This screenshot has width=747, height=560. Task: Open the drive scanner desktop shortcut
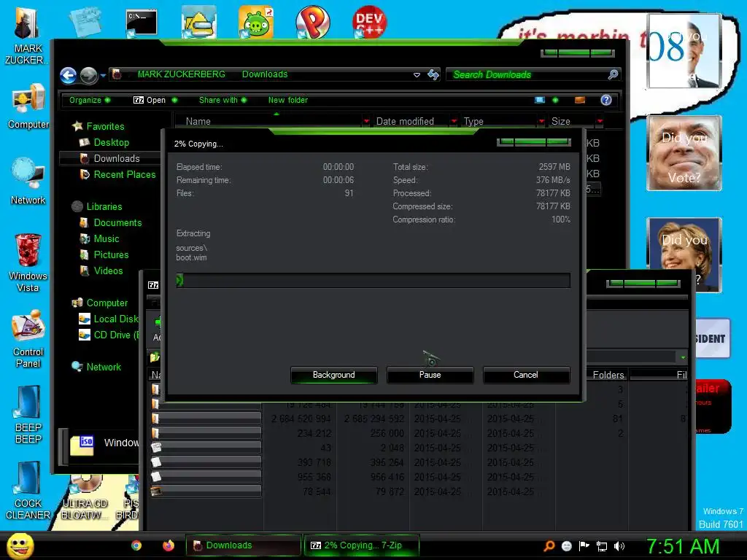point(199,22)
